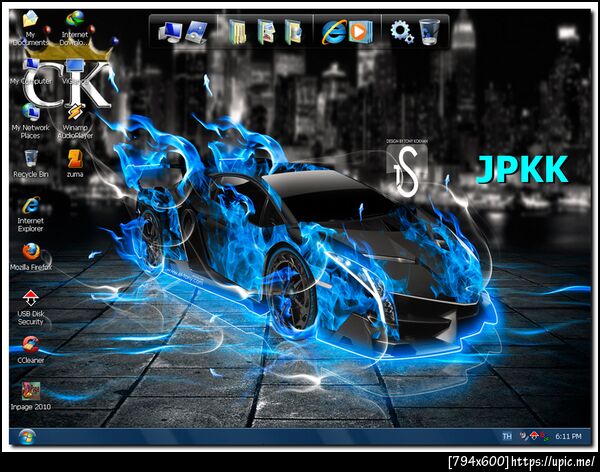Viewport: 600px width, 472px height.
Task: Launch Winamp AudioPlayer from the desktop
Action: pos(75,122)
